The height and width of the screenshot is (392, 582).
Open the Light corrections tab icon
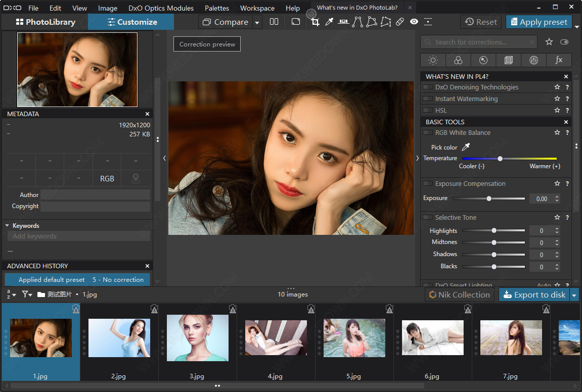(433, 60)
